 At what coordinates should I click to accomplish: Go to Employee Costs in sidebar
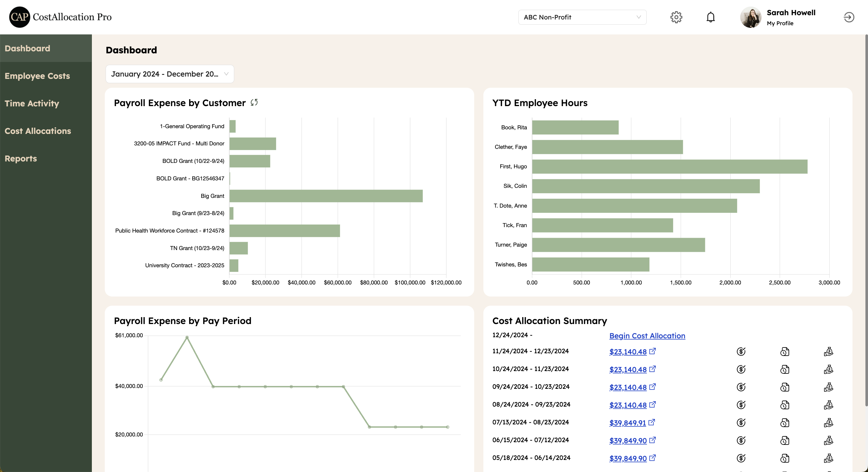pos(37,76)
